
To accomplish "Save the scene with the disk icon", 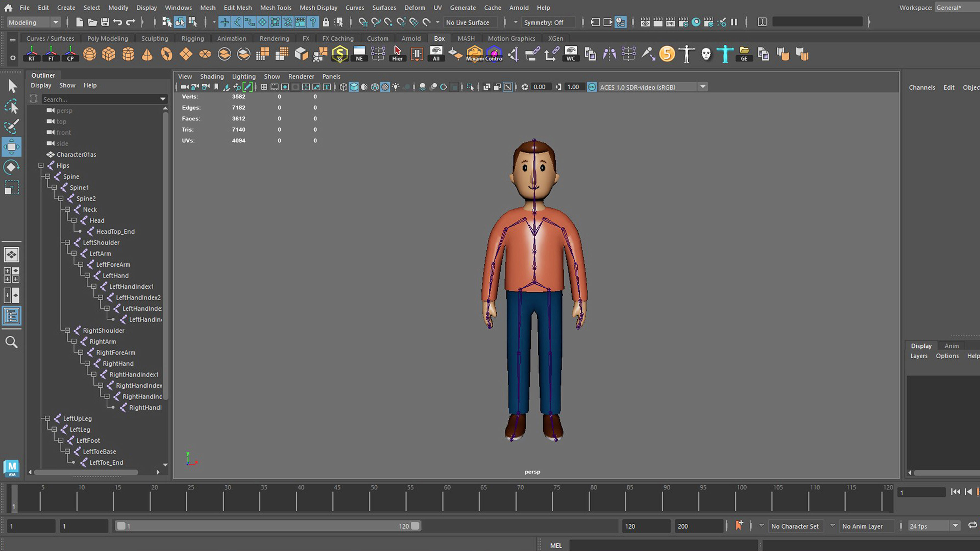I will click(x=105, y=22).
